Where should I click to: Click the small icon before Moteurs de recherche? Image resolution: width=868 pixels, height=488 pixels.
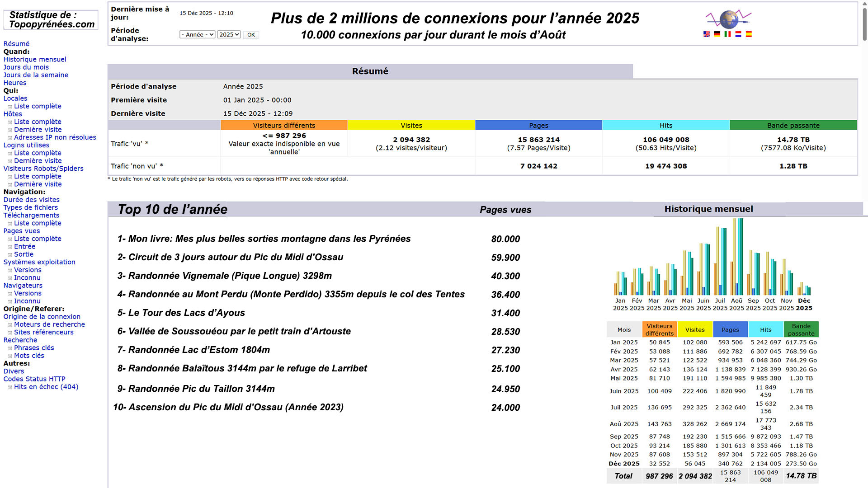[10, 325]
